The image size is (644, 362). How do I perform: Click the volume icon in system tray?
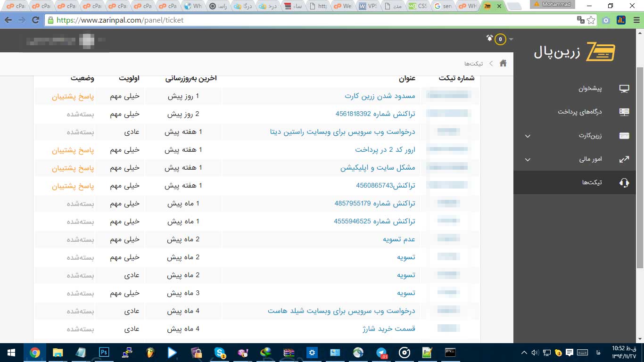535,352
